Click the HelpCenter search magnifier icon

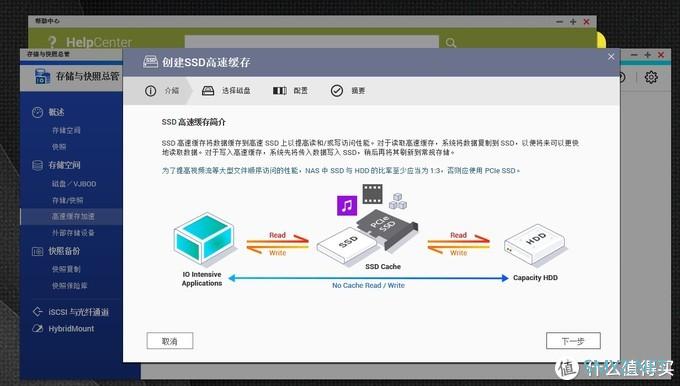[x=451, y=43]
